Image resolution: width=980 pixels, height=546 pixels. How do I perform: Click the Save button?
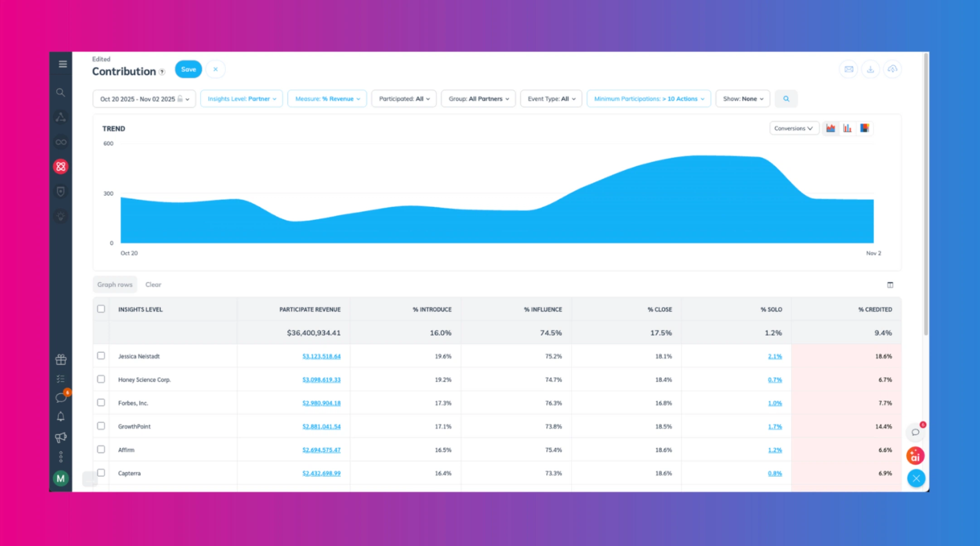(x=188, y=69)
